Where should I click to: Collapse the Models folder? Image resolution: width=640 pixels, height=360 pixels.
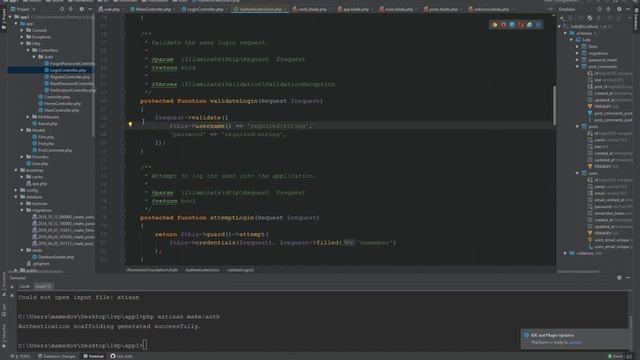click(22, 130)
